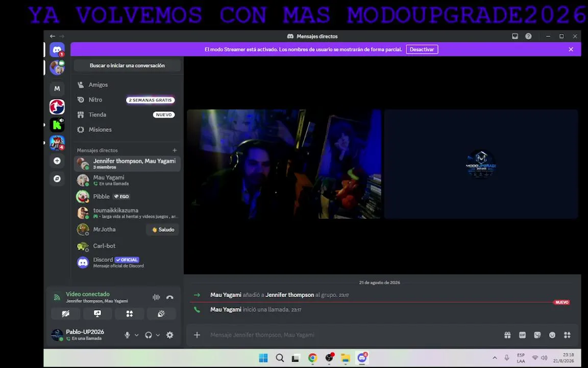
Task: Toggle the camera on or off
Action: coord(66,313)
